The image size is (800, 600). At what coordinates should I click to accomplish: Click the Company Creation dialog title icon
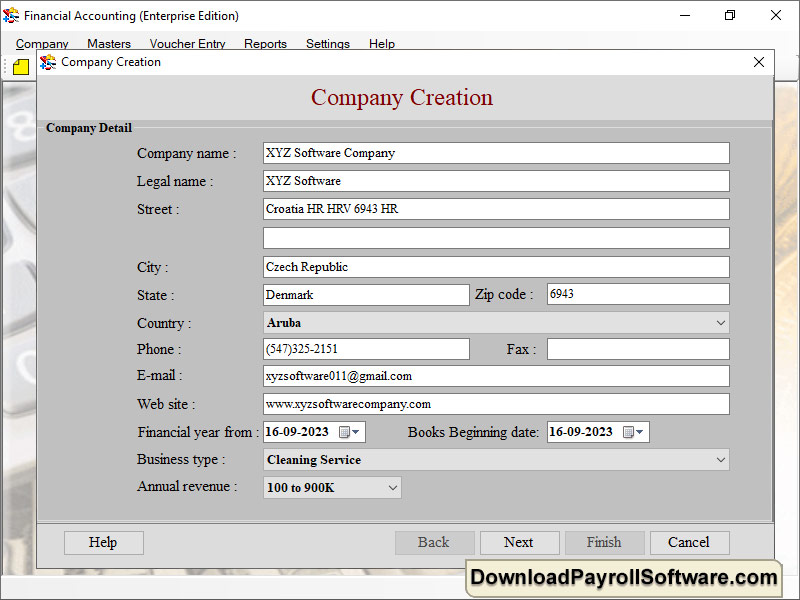point(48,62)
